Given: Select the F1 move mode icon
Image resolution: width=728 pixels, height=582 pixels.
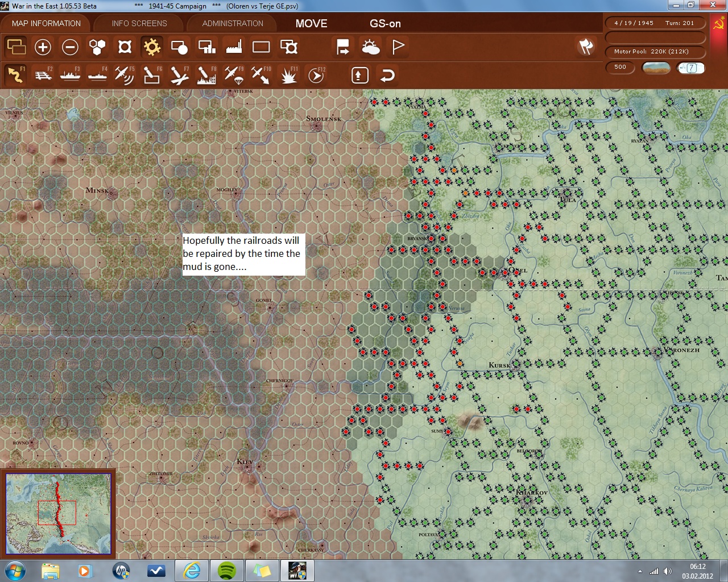Looking at the screenshot, I should coord(16,74).
